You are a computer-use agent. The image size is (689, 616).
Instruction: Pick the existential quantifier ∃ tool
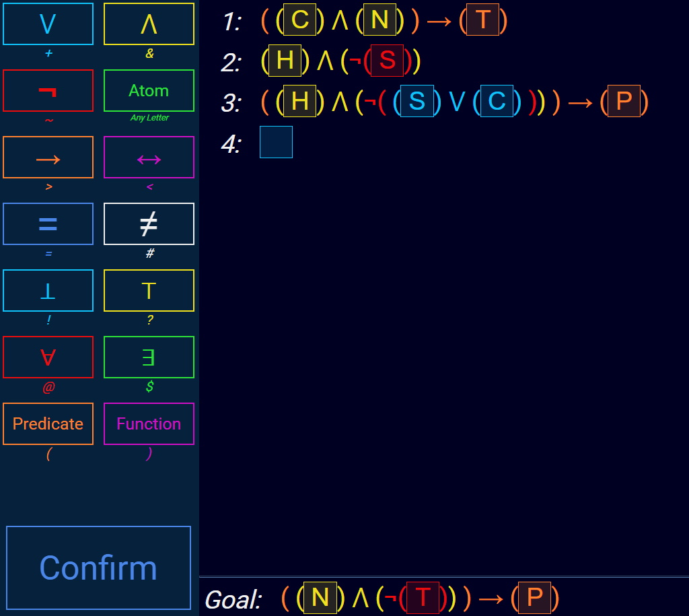point(149,357)
